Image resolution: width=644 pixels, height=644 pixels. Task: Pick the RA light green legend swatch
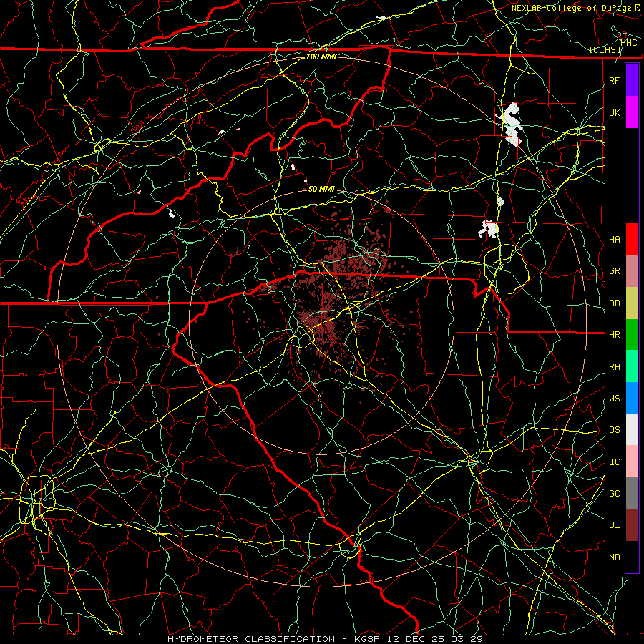(x=632, y=366)
